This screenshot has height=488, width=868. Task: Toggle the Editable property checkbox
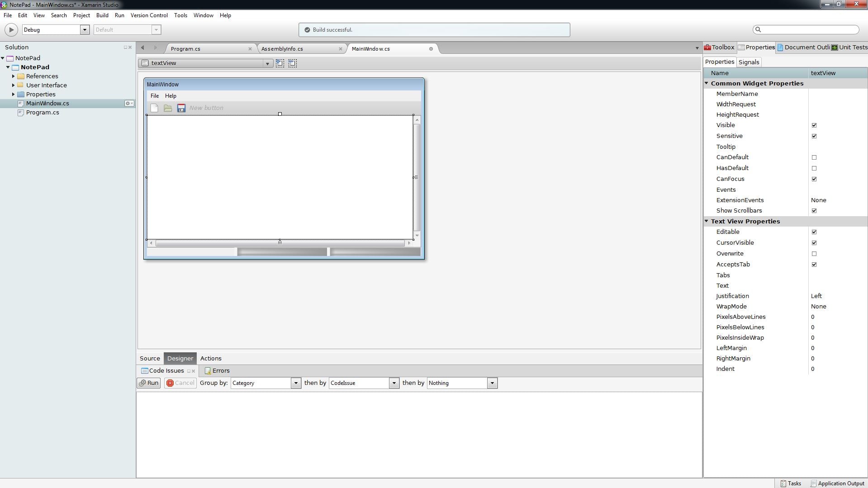coord(814,232)
